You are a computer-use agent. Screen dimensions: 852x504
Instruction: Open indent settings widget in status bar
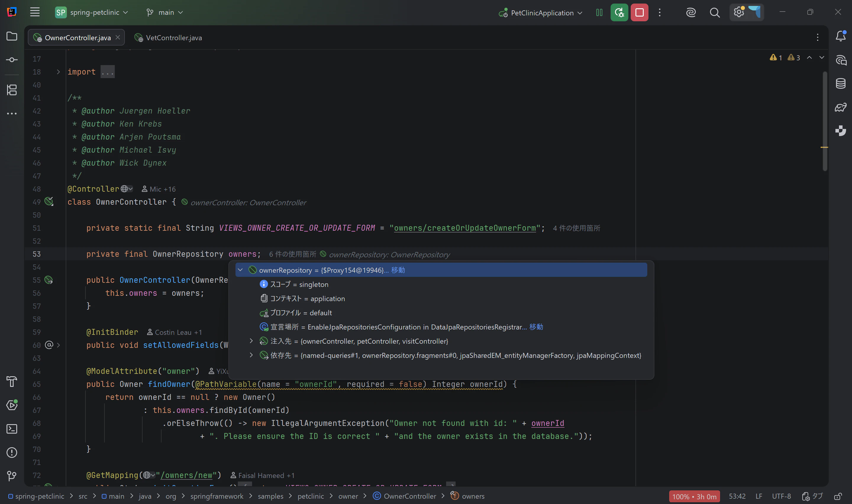coord(812,496)
